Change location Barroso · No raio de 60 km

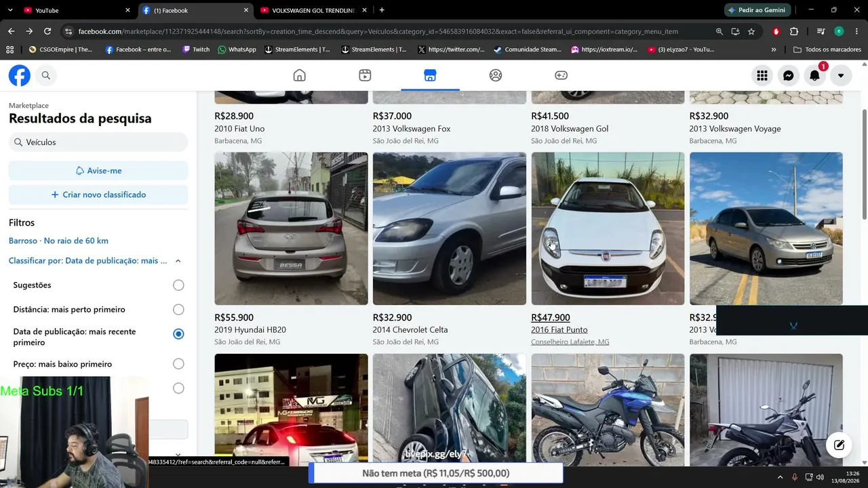tap(58, 241)
